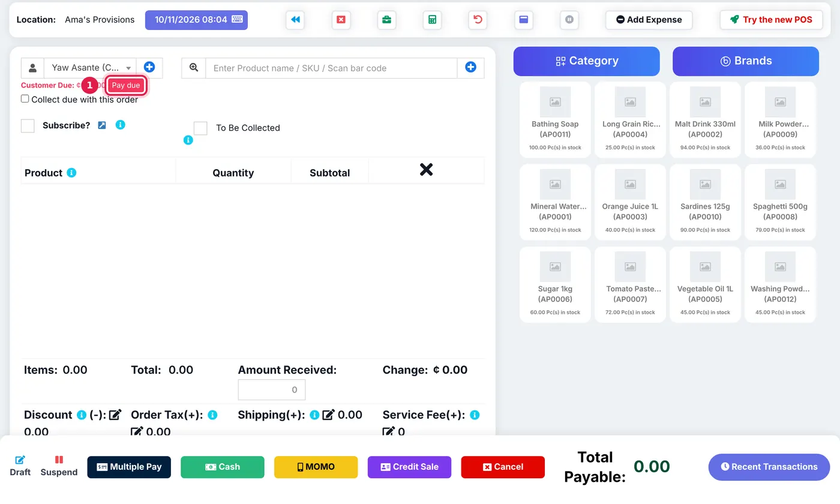840x504 pixels.
Task: Click the purple window icon in top toolbar
Action: pyautogui.click(x=523, y=20)
